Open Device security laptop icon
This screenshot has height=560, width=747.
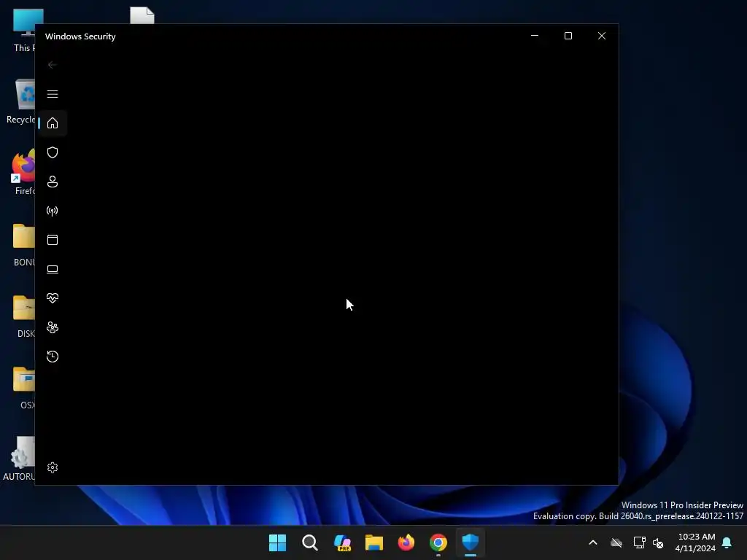(x=53, y=269)
